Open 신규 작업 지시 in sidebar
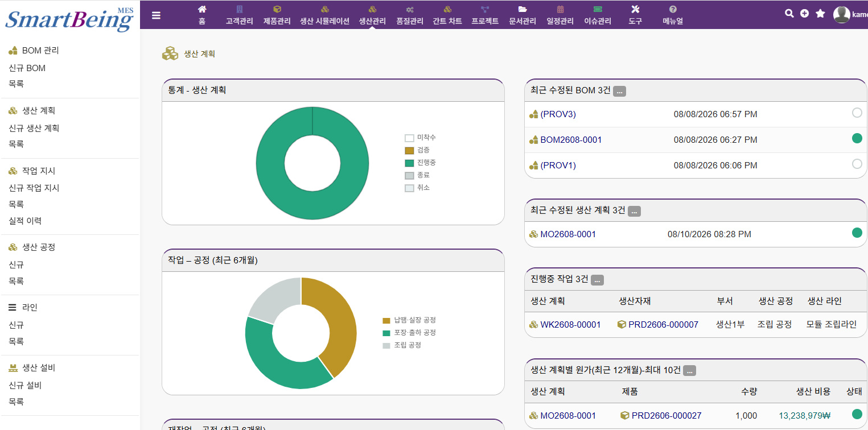868x430 pixels. 34,188
